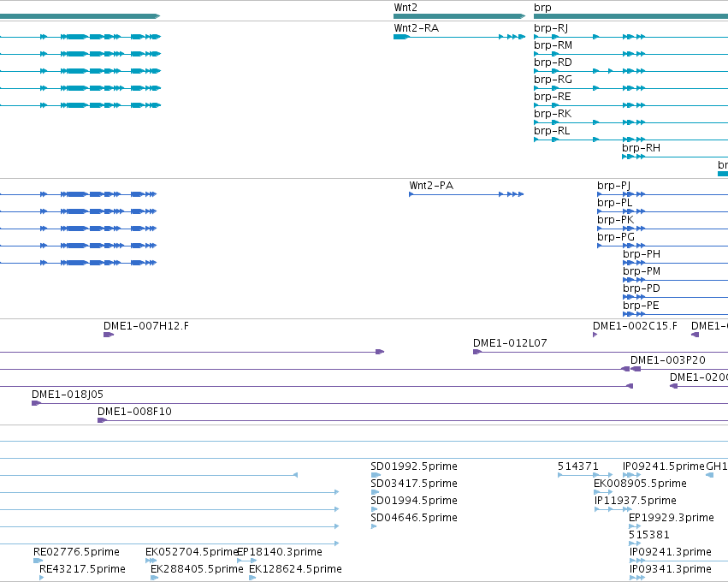
Task: Click the brp-PD protein label
Action: 642,288
